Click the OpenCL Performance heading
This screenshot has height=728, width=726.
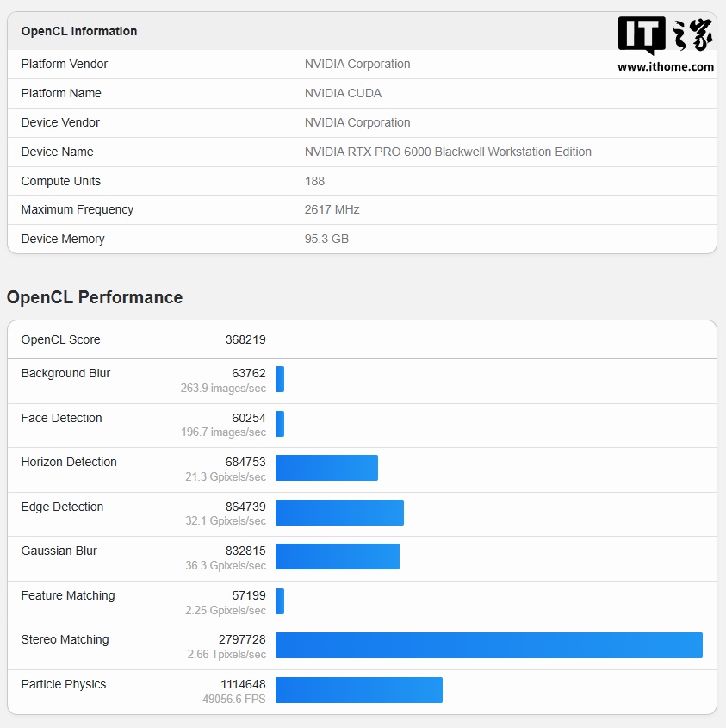[95, 297]
